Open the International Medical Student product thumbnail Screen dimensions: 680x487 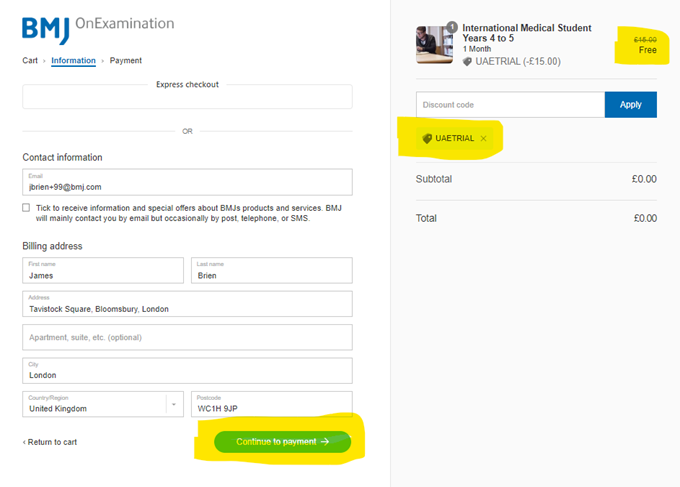click(435, 45)
